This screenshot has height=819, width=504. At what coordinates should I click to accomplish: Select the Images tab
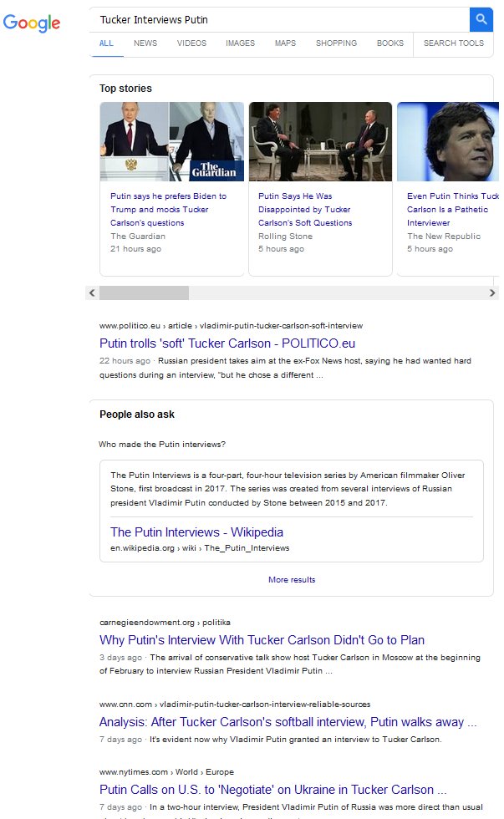coord(240,43)
